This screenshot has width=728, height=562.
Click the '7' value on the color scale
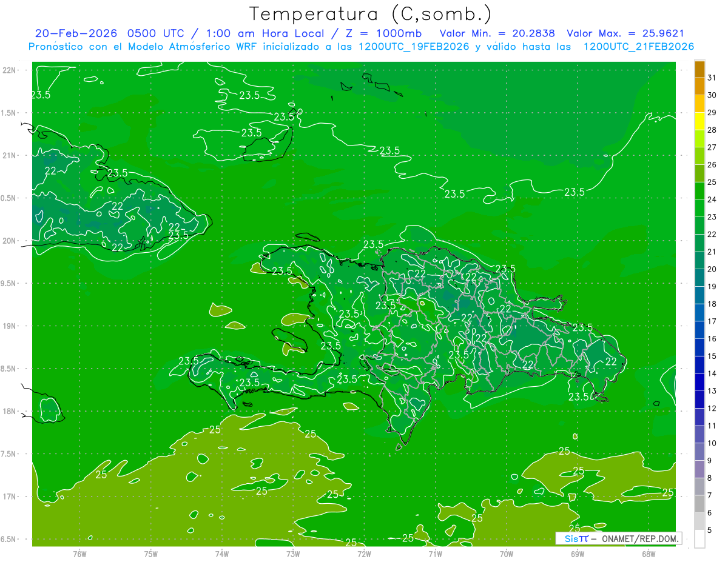click(710, 496)
